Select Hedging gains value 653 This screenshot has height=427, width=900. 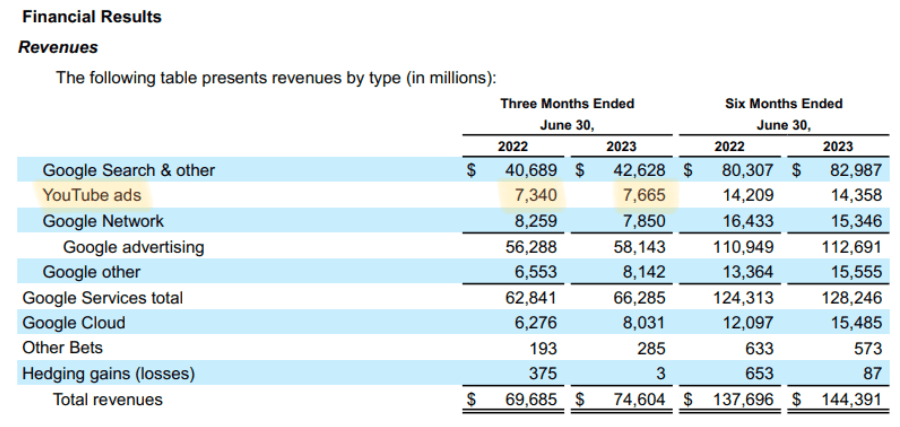pyautogui.click(x=759, y=374)
